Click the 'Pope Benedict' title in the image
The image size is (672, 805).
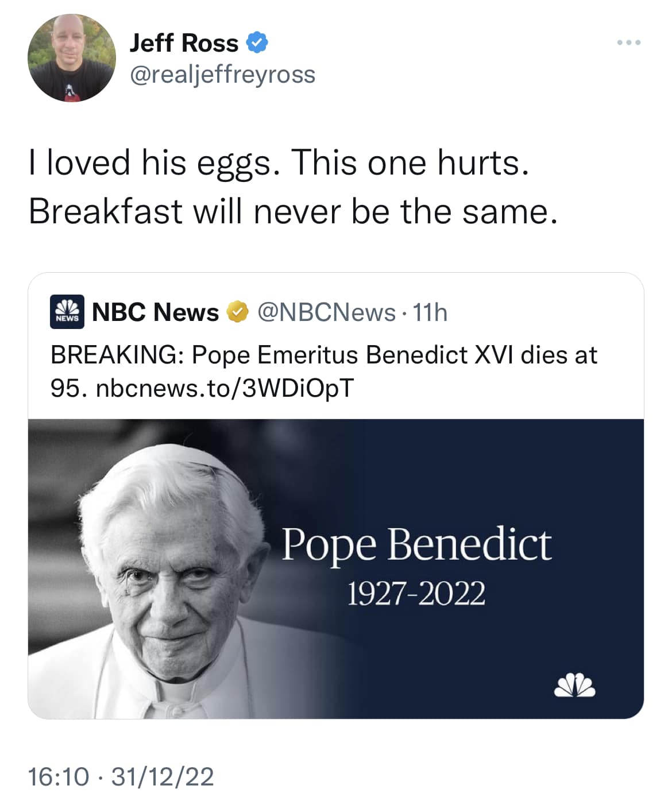[x=416, y=544]
